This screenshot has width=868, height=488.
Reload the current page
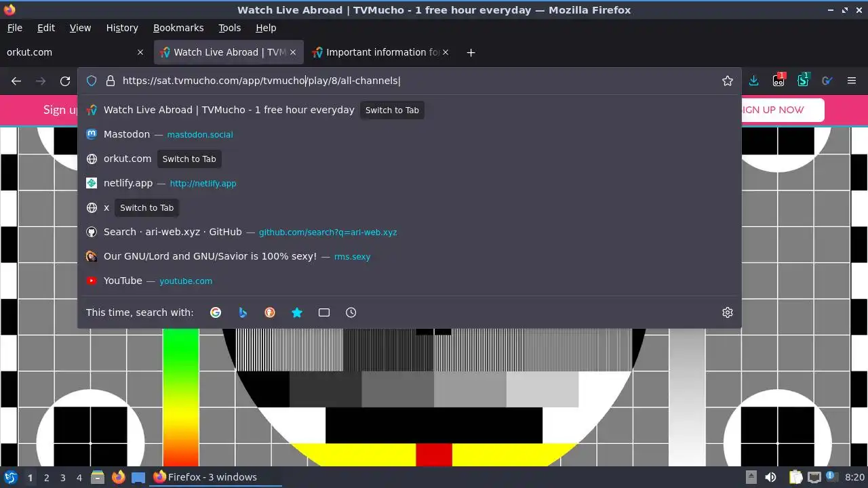coord(65,81)
